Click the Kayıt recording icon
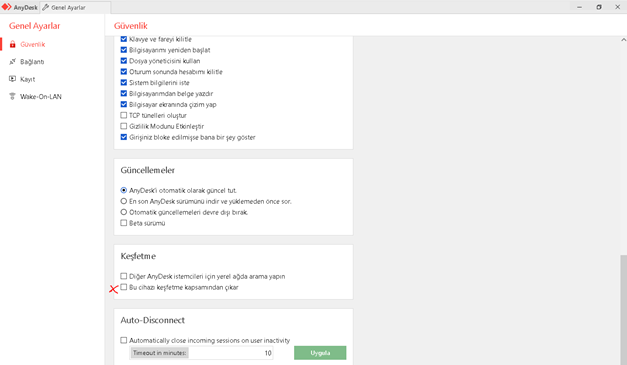Viewport: 627px width, 365px height. pos(12,79)
